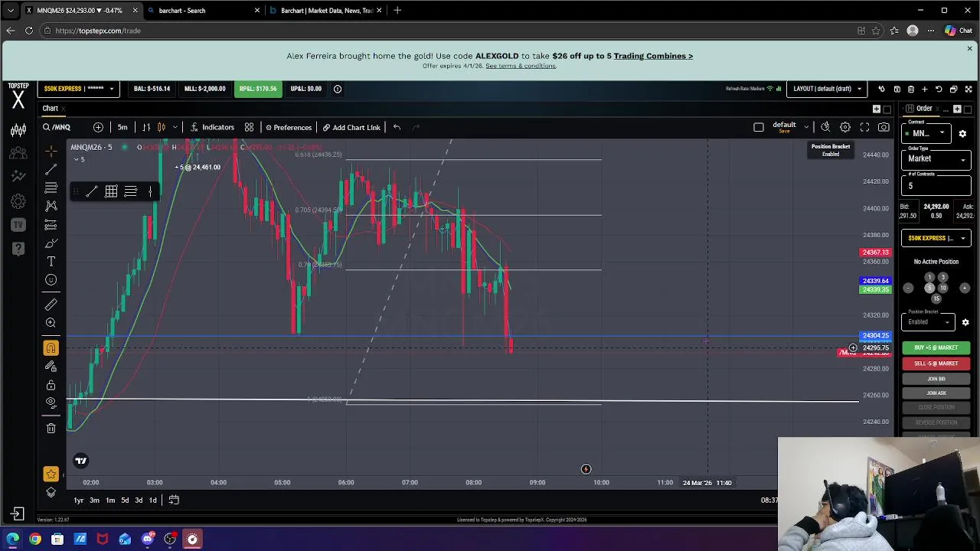Click the logout icon at bottom left
The height and width of the screenshot is (551, 980).
pos(18,514)
